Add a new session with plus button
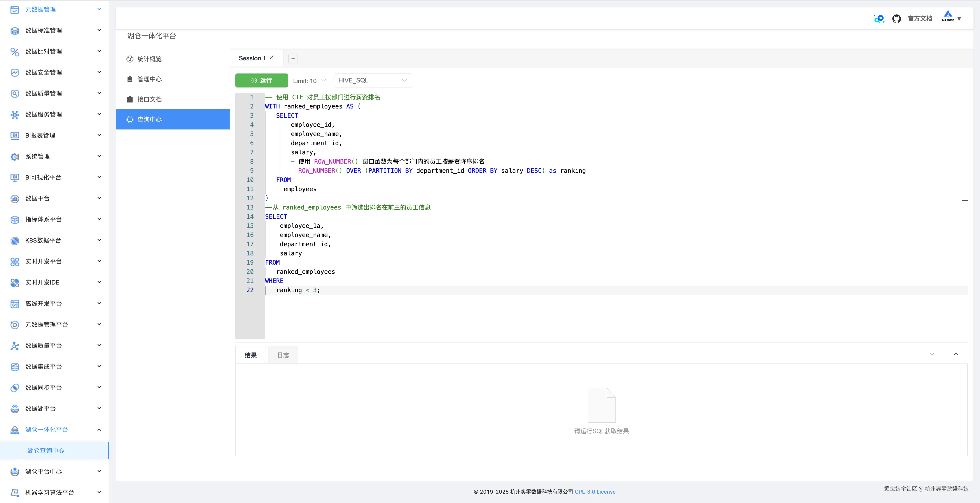The height and width of the screenshot is (503, 980). click(293, 59)
